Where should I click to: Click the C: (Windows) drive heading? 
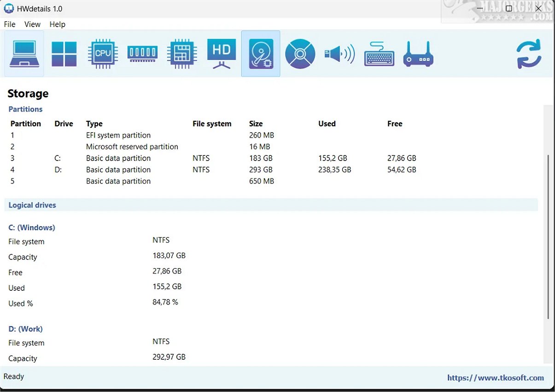[x=32, y=228]
